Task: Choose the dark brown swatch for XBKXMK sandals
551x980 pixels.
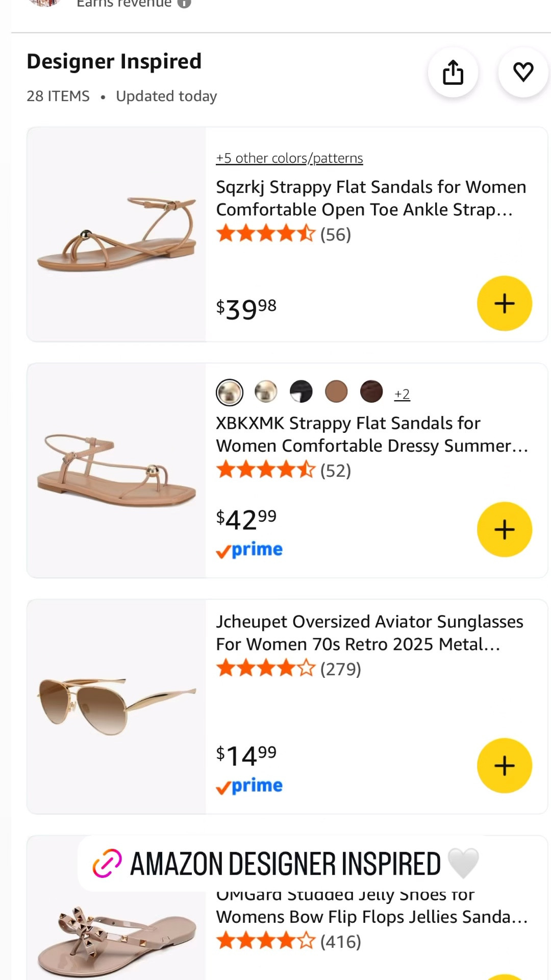Action: pos(371,391)
